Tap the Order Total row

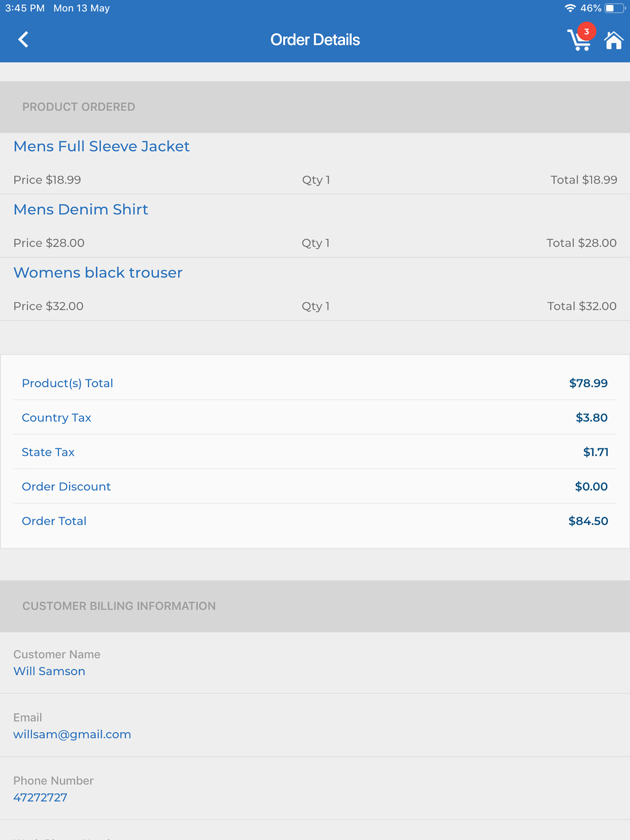[315, 521]
